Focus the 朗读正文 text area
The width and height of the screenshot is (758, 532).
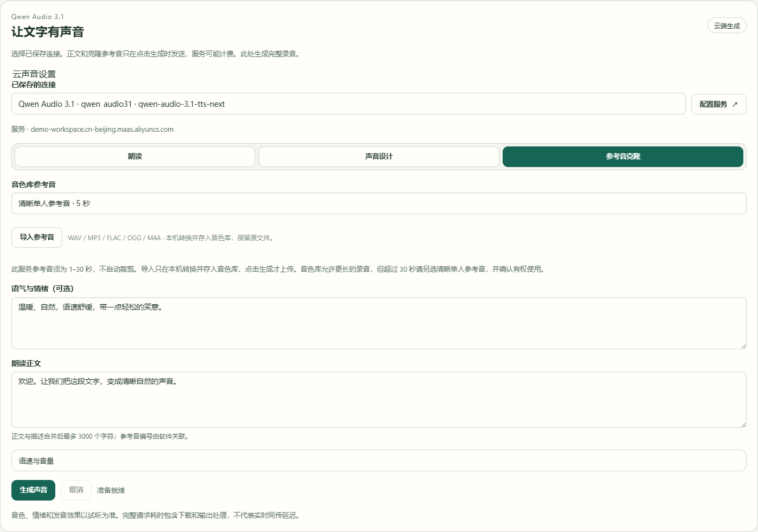[379, 400]
